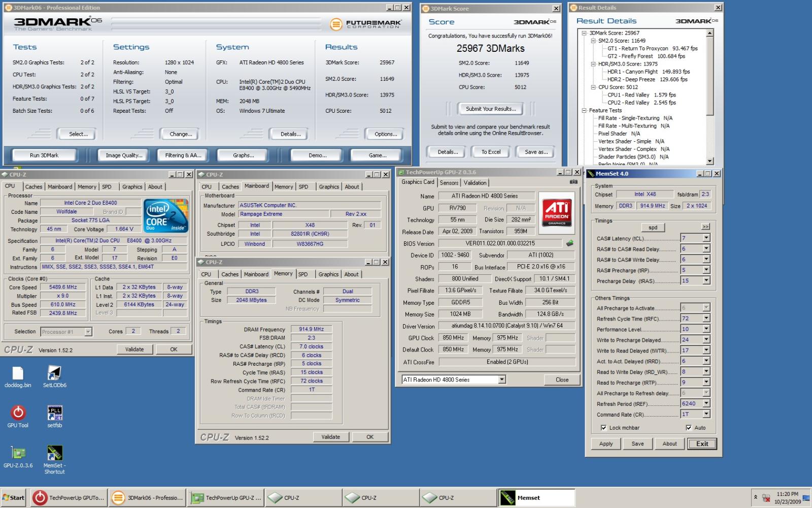Open MemSet Shortcut desktop icon

pyautogui.click(x=54, y=459)
